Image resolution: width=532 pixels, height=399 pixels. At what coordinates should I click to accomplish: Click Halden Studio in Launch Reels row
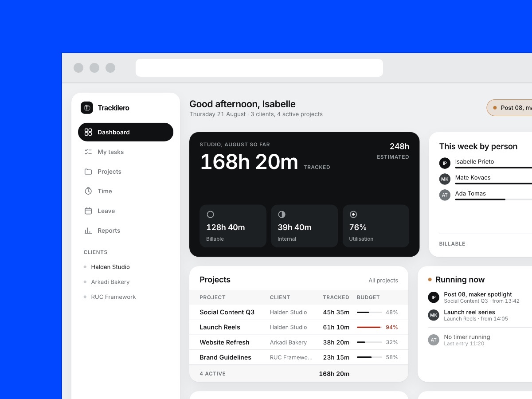pos(288,327)
